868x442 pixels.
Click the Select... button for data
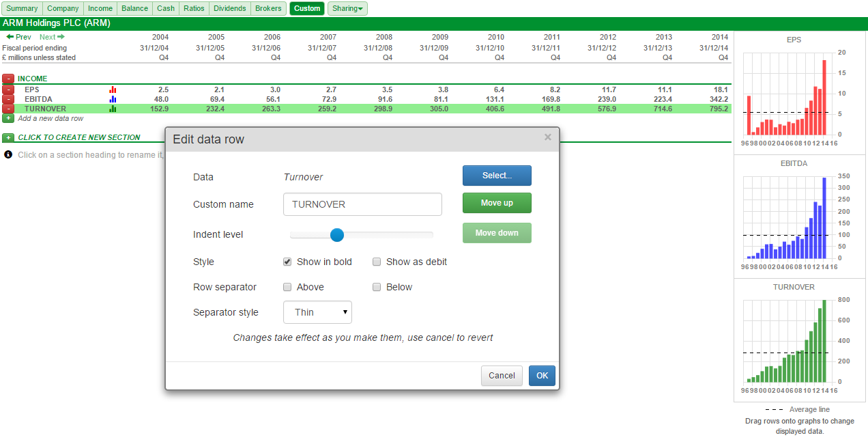[497, 176]
